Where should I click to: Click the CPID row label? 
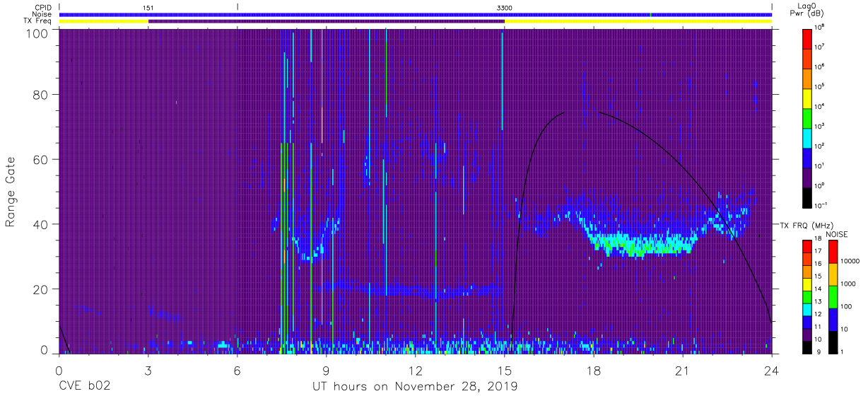[x=42, y=7]
